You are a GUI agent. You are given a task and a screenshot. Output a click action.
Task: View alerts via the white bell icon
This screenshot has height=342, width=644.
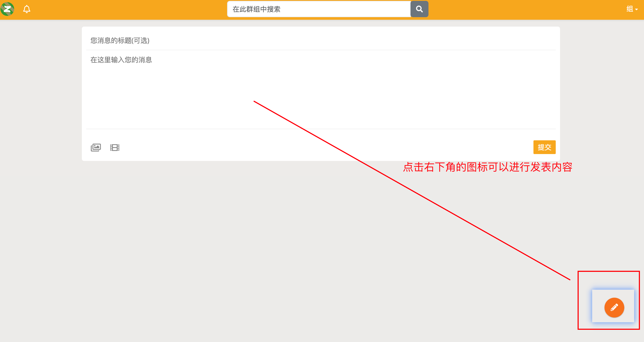[x=27, y=9]
